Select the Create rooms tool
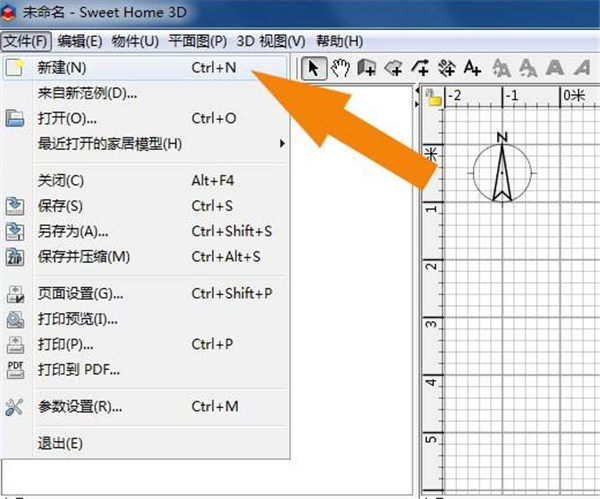This screenshot has width=600, height=499. [x=393, y=68]
